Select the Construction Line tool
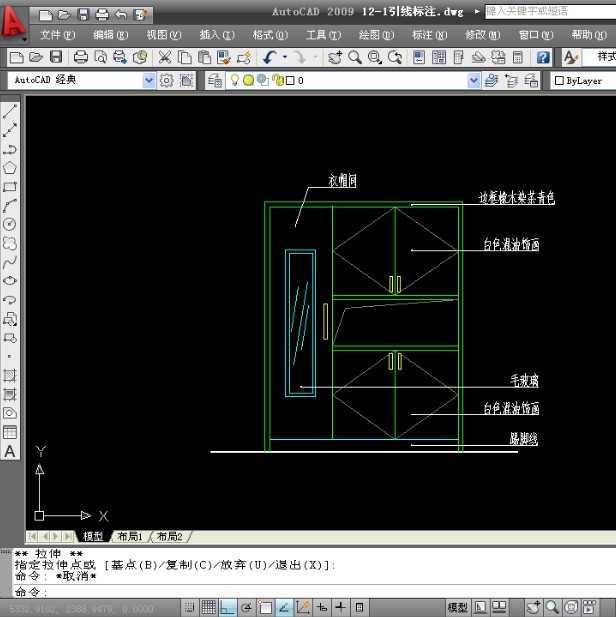The width and height of the screenshot is (616, 617). (10, 130)
